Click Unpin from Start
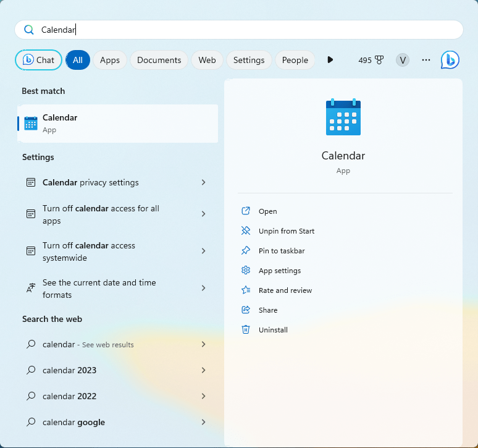Viewport: 478px width, 448px height. (287, 231)
